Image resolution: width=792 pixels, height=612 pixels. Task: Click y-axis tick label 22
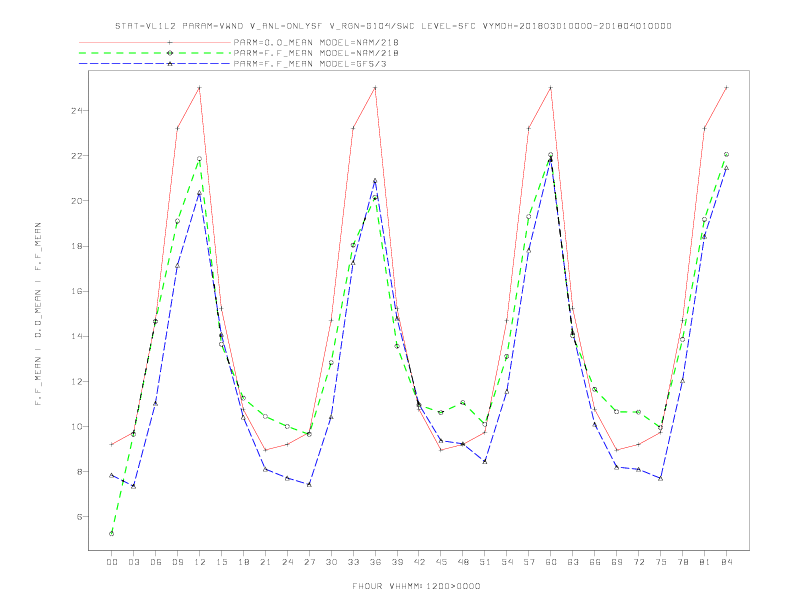pos(77,156)
